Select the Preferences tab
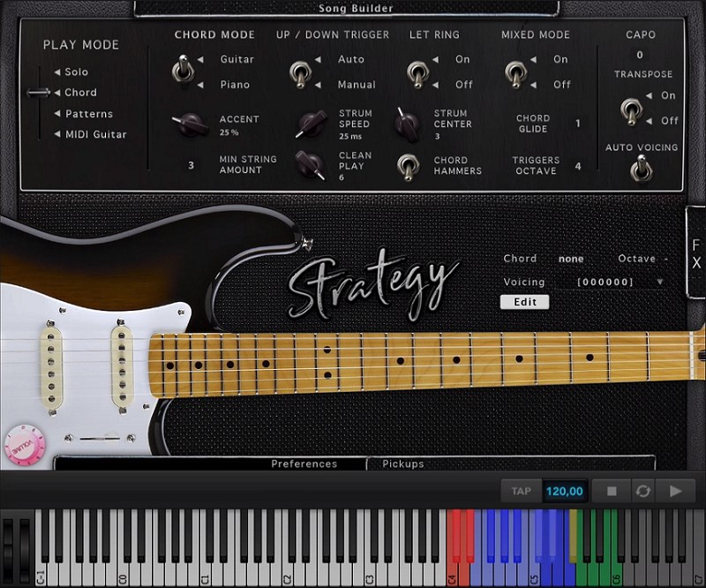The image size is (706, 588). click(x=304, y=464)
